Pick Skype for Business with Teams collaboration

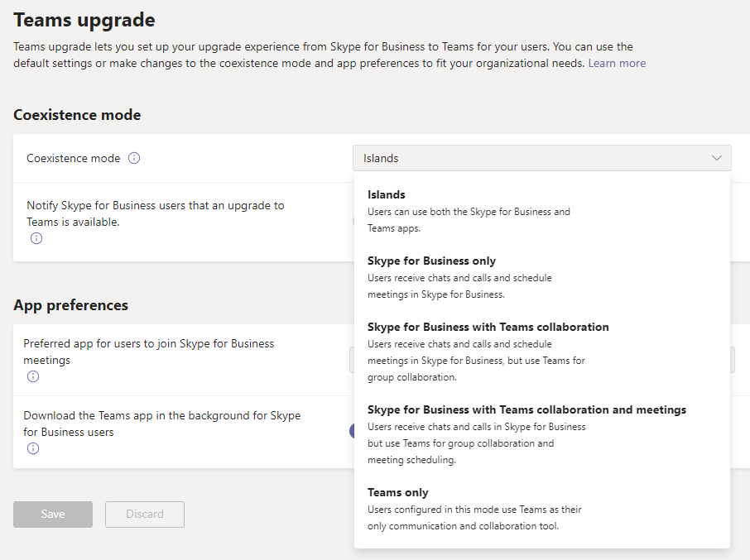pos(542,352)
